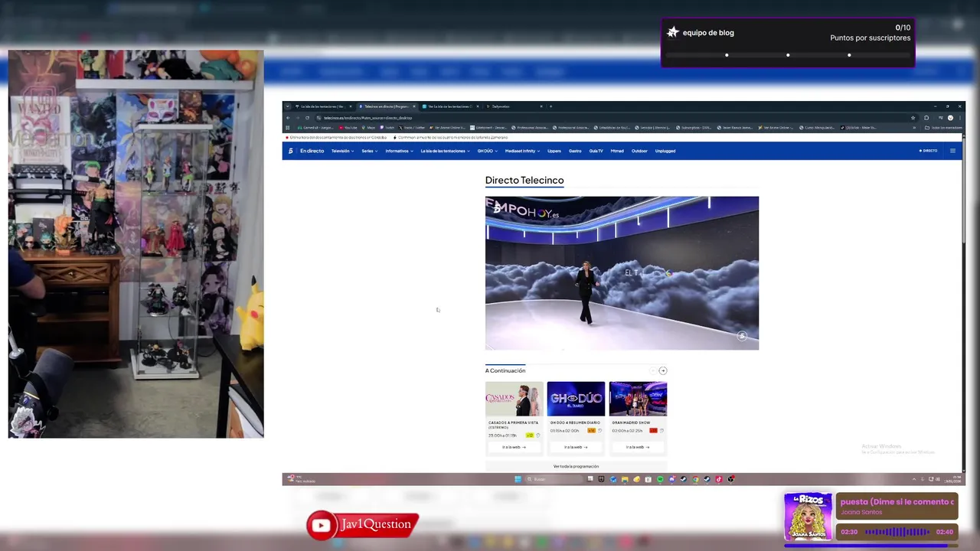
Task: Click the taskbar clock and date
Action: (952, 479)
